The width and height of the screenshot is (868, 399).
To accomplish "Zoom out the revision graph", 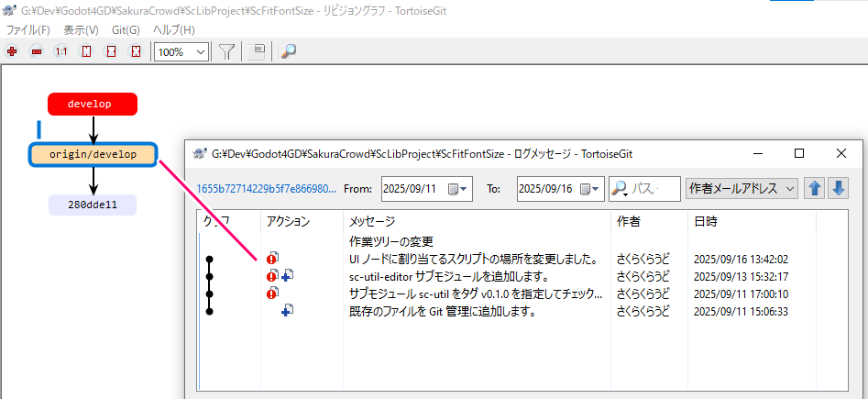I will [37, 51].
